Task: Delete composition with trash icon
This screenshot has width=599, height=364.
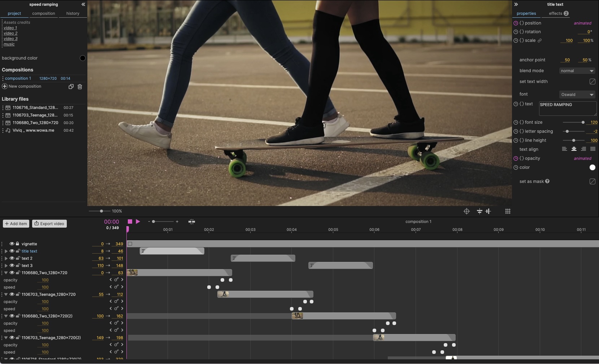Action: coord(80,87)
